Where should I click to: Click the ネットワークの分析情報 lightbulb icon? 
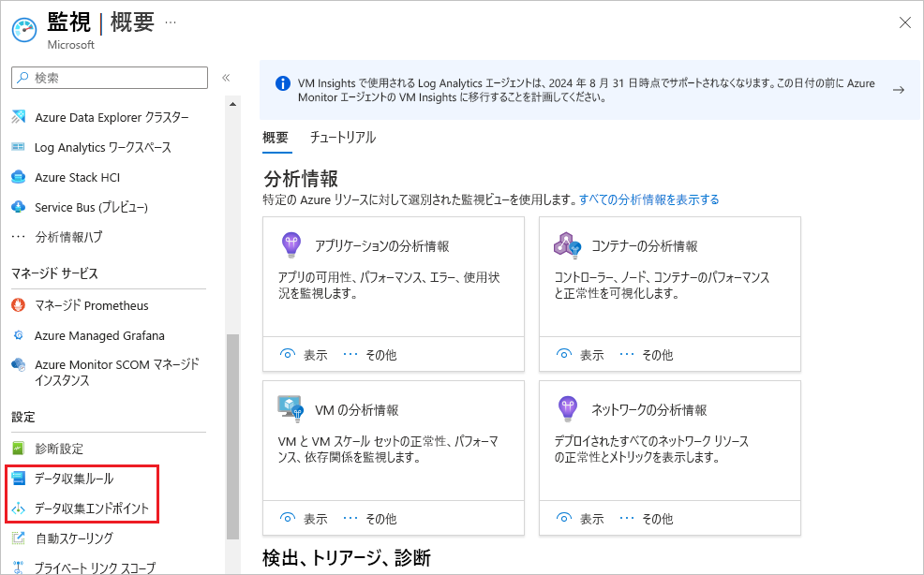(x=567, y=409)
